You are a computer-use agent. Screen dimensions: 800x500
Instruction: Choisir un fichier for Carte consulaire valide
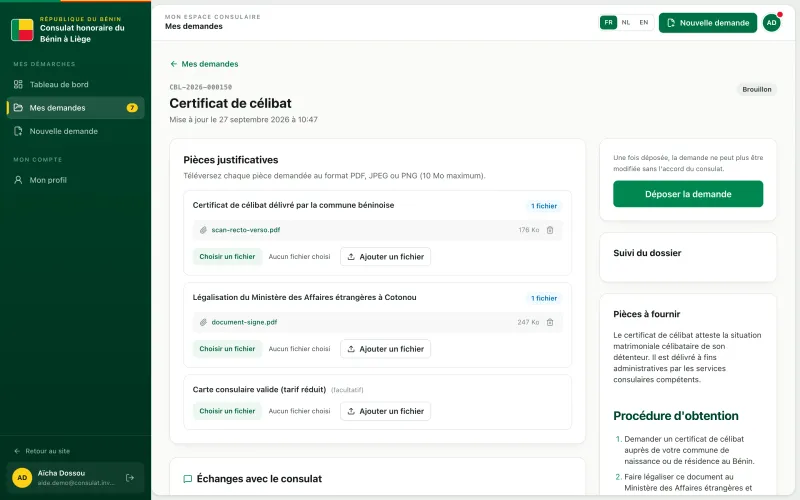coord(227,411)
